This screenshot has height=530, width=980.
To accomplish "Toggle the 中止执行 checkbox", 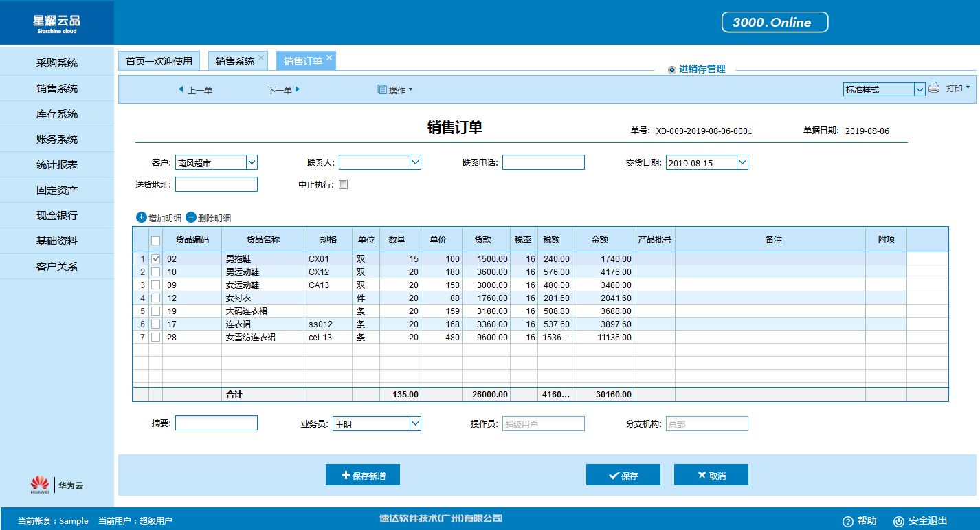I will [x=344, y=184].
